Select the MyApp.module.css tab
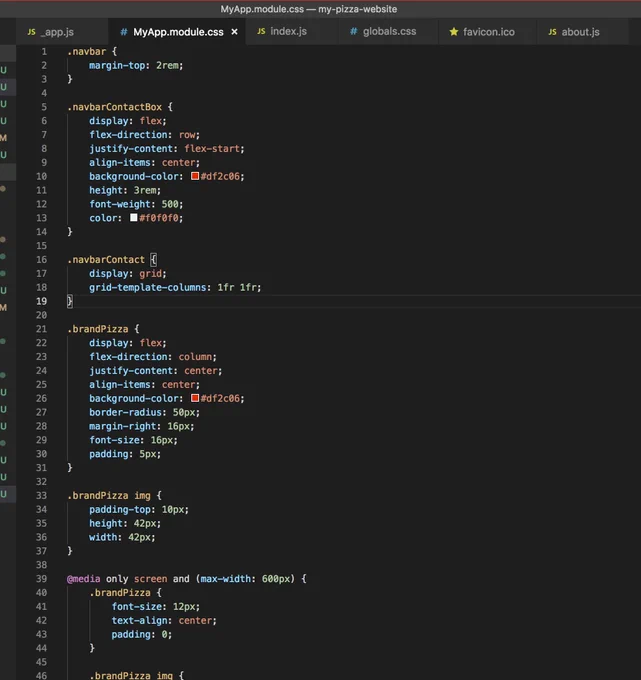This screenshot has width=641, height=680. click(x=178, y=32)
